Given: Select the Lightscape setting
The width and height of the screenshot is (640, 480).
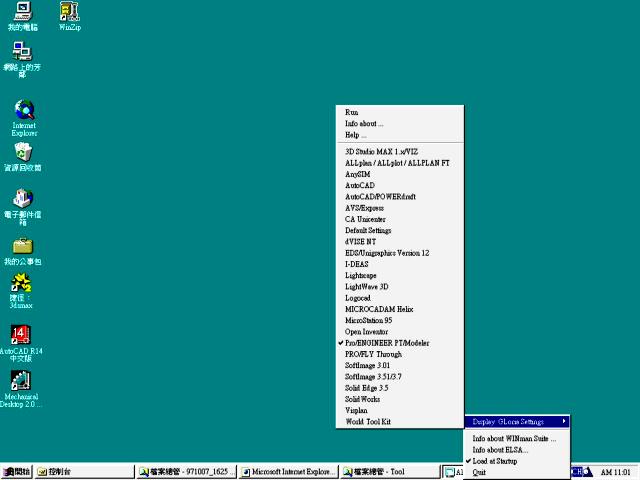Looking at the screenshot, I should click(400, 276).
